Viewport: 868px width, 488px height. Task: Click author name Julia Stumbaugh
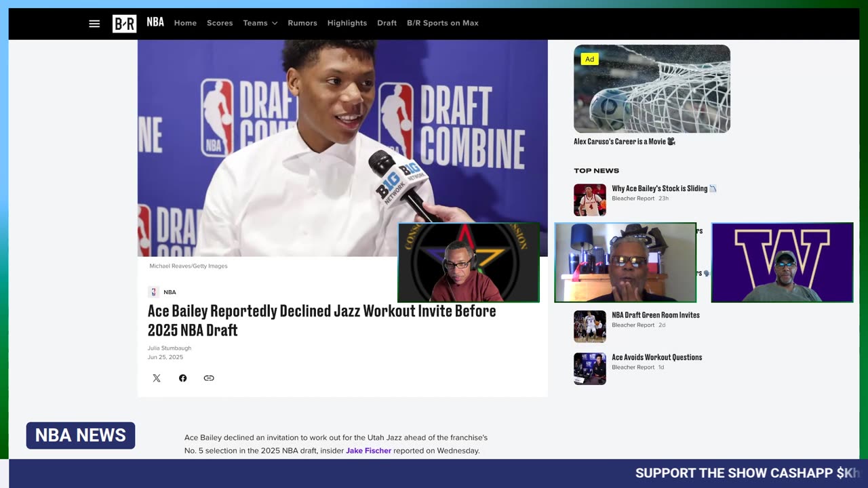(170, 348)
